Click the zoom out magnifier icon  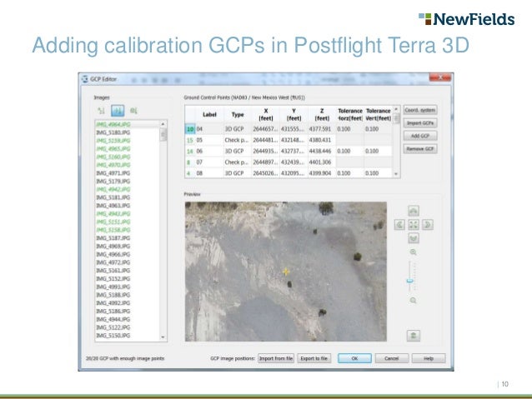(413, 301)
